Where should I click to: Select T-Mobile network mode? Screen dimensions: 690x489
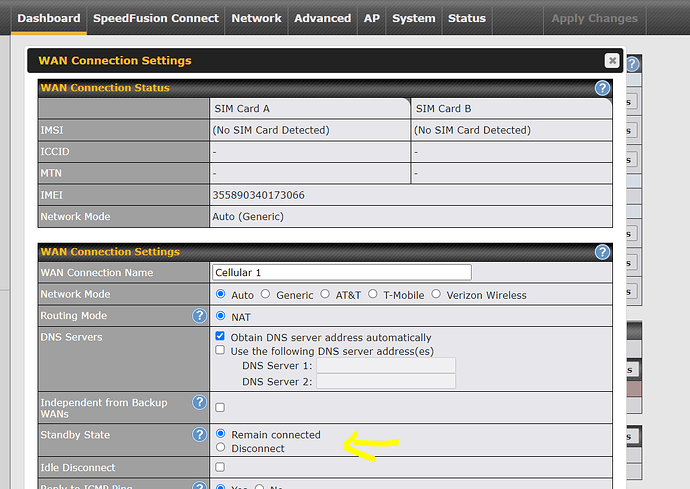coord(373,295)
